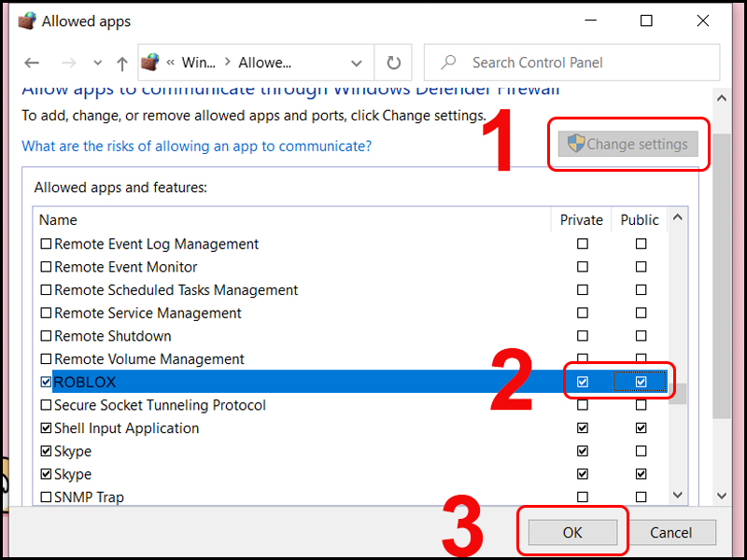Click the search magnifier icon

pos(448,63)
